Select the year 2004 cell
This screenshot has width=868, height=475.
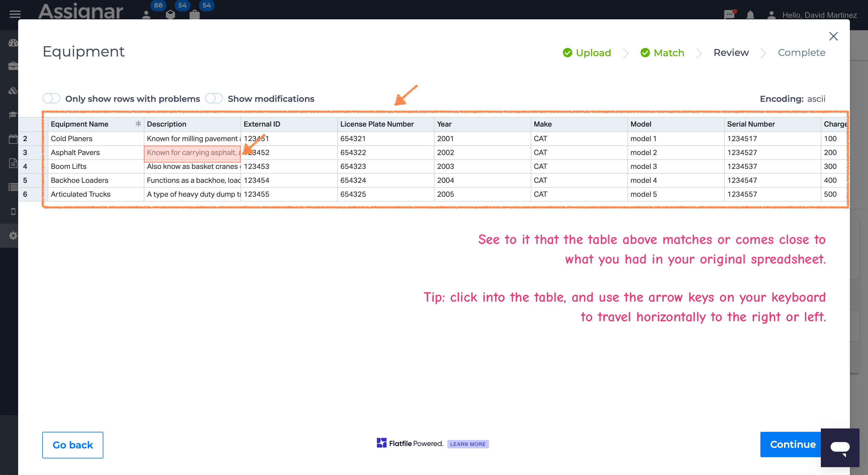[x=483, y=180]
